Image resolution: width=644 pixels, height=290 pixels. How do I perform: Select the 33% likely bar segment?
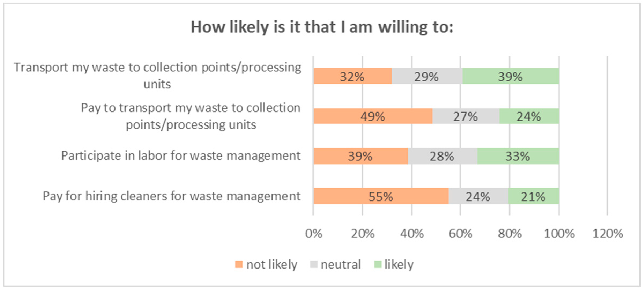518,156
